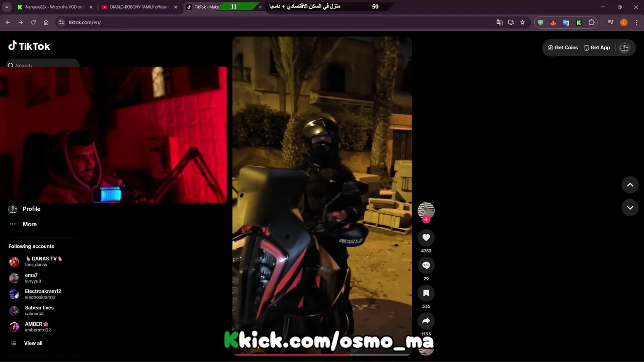The width and height of the screenshot is (644, 362).
Task: Click the video progress bar
Action: [x=322, y=354]
